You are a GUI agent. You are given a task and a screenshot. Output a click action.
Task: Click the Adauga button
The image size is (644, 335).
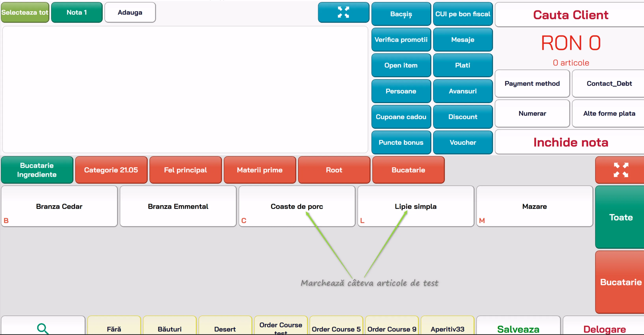[x=130, y=12]
